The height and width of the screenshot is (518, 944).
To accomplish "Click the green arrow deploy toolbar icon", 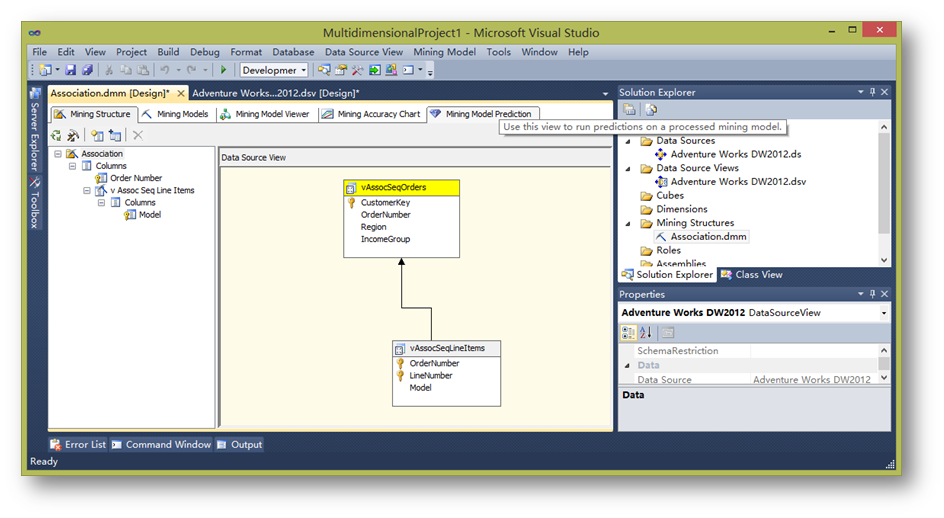I will tap(374, 70).
